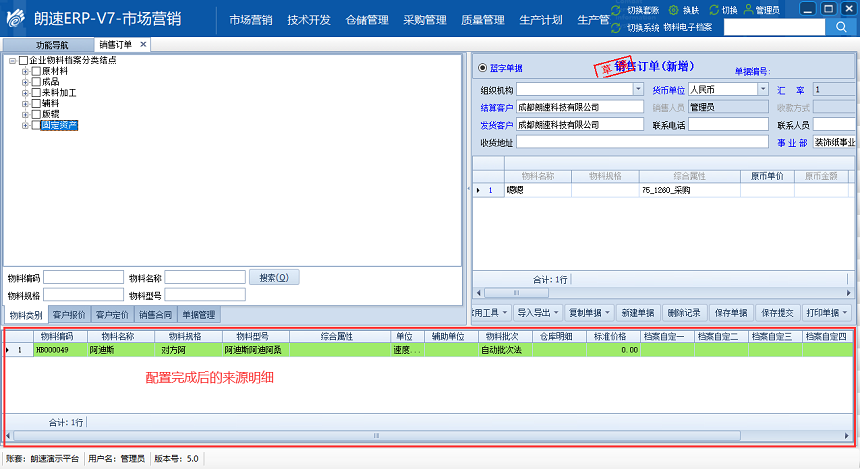Image resolution: width=860 pixels, height=469 pixels.
Task: Check the 来料加工 checkbox
Action: click(36, 93)
